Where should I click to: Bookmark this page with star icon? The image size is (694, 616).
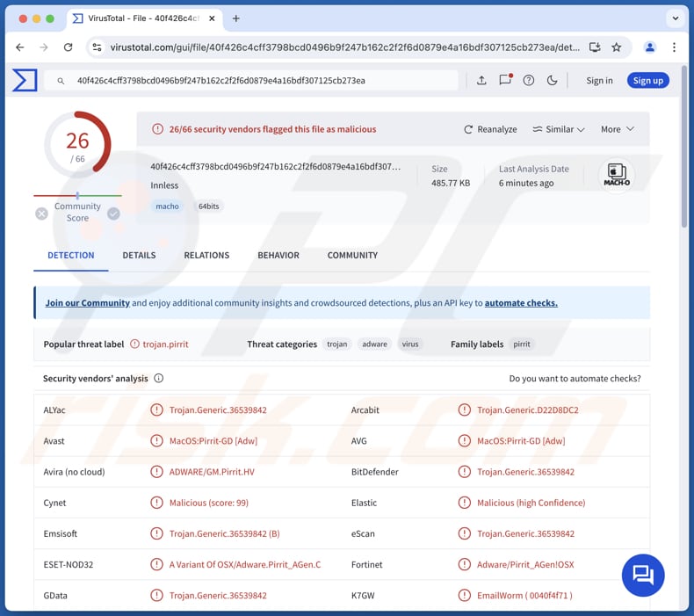[x=617, y=47]
